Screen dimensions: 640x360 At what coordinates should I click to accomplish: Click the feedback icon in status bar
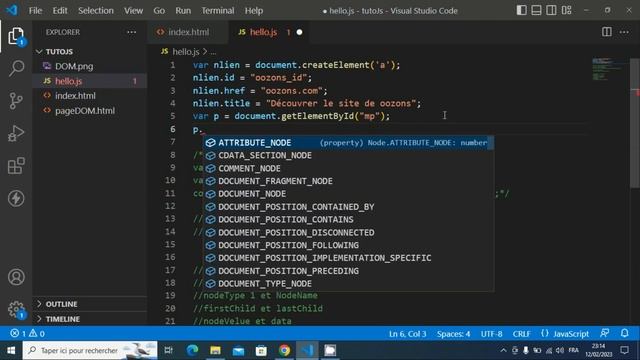[604, 333]
